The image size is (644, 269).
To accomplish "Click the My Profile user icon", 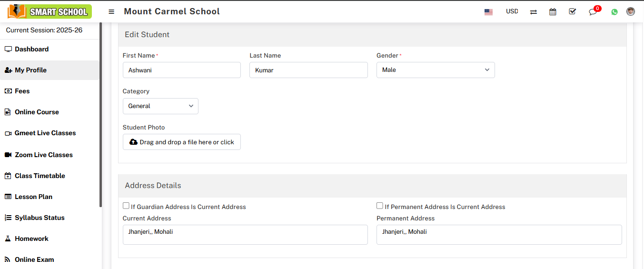I will point(8,70).
